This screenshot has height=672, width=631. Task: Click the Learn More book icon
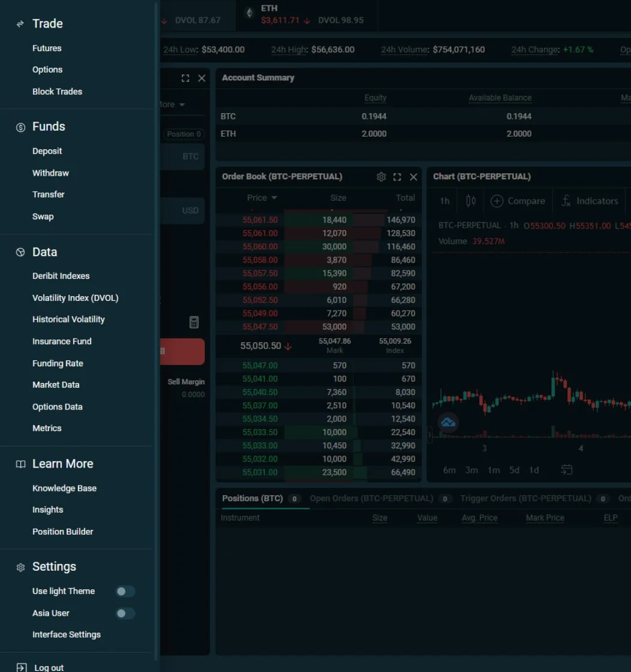coord(20,464)
